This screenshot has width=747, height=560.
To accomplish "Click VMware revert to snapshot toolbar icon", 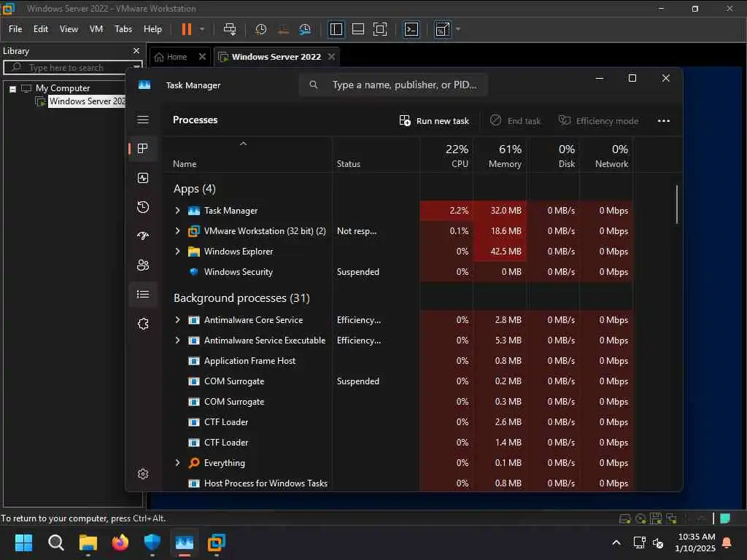I will [x=283, y=29].
